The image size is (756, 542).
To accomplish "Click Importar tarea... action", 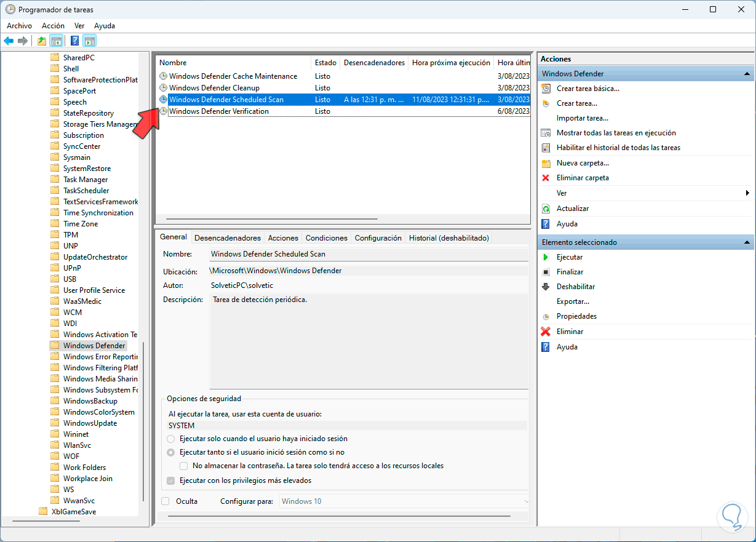I will 582,118.
